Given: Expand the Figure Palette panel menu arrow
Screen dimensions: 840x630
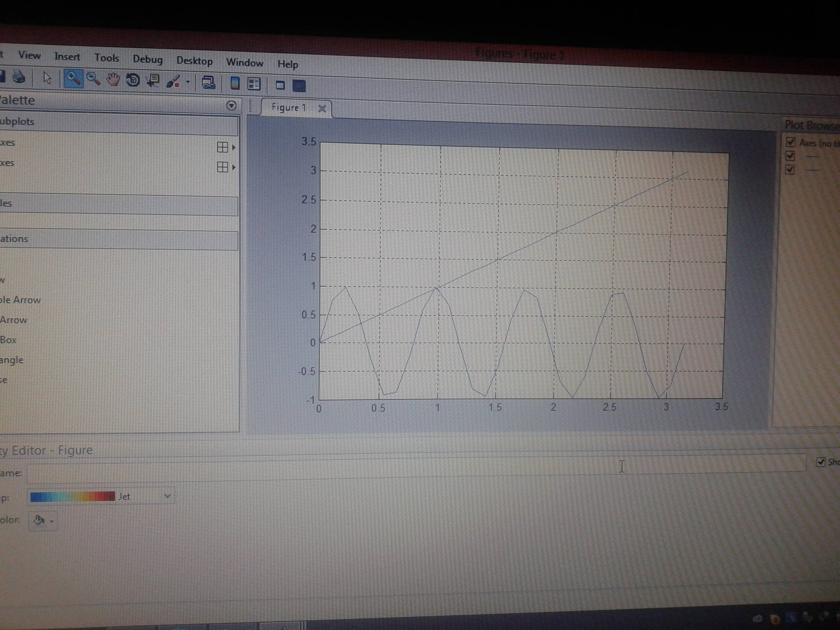Looking at the screenshot, I should pyautogui.click(x=231, y=106).
